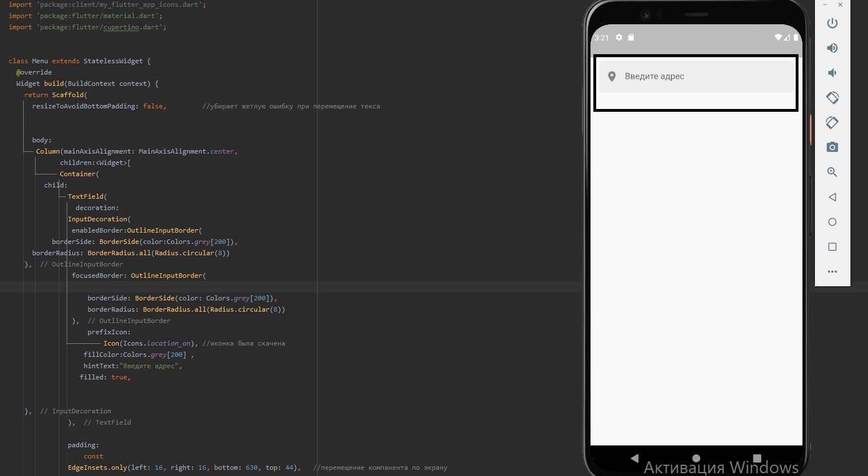
Task: Minimize the emulator toolbar window
Action: [x=825, y=5]
